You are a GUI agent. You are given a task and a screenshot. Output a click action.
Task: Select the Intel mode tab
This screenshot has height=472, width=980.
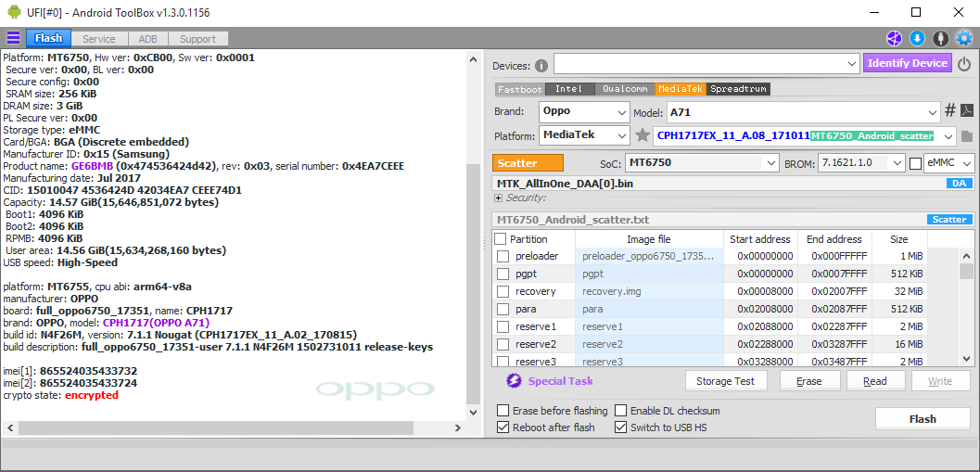coord(569,89)
